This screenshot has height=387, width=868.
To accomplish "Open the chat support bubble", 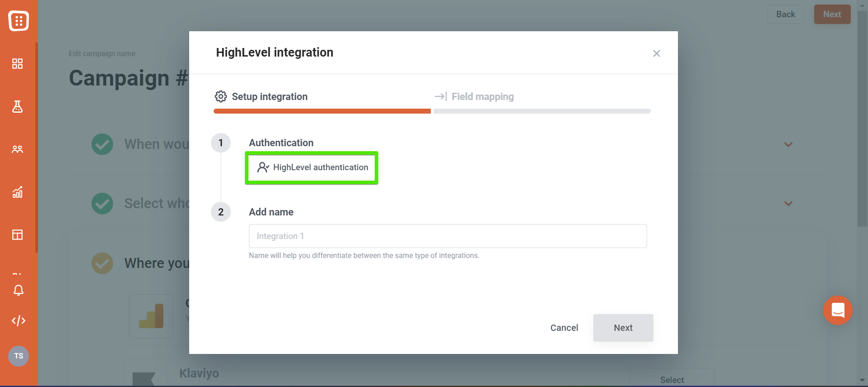I will coord(838,311).
